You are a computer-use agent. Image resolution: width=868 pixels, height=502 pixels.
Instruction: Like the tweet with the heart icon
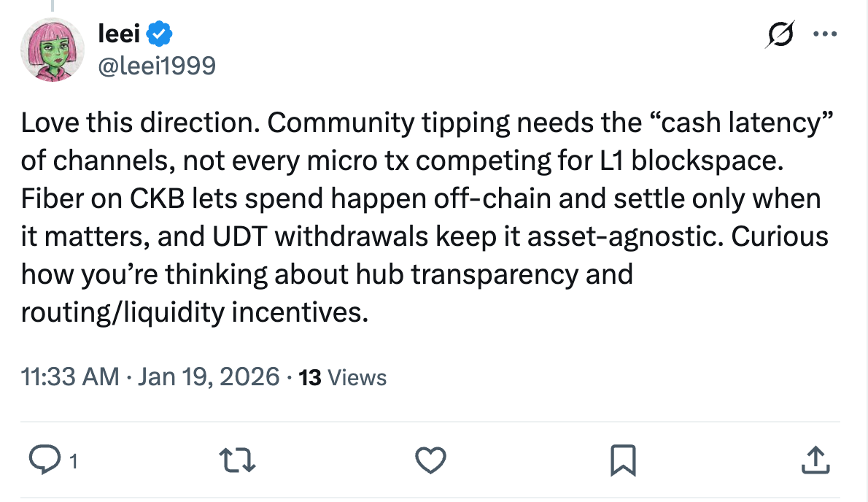click(x=430, y=459)
